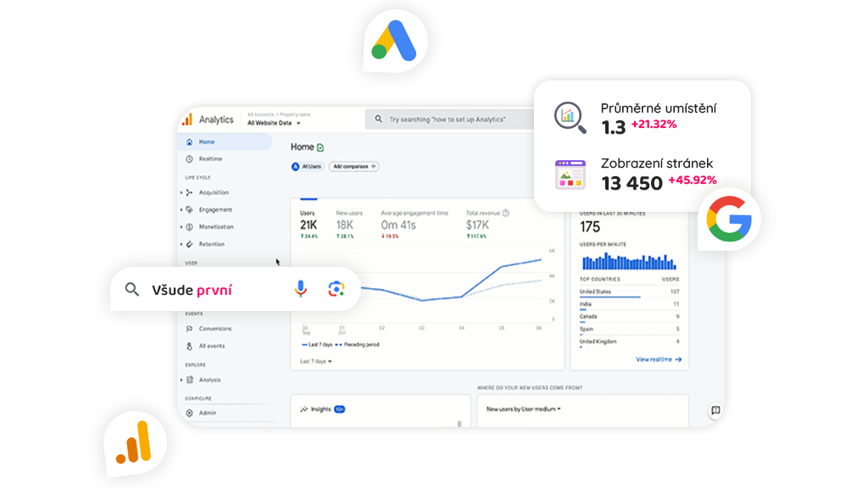This screenshot has width=868, height=488.
Task: Expand the Retention section arrow
Action: (x=181, y=244)
